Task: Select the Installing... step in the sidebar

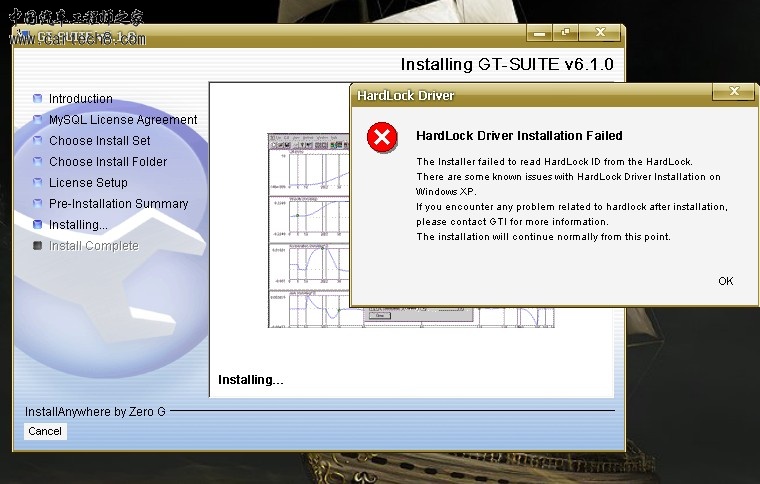Action: tap(78, 225)
